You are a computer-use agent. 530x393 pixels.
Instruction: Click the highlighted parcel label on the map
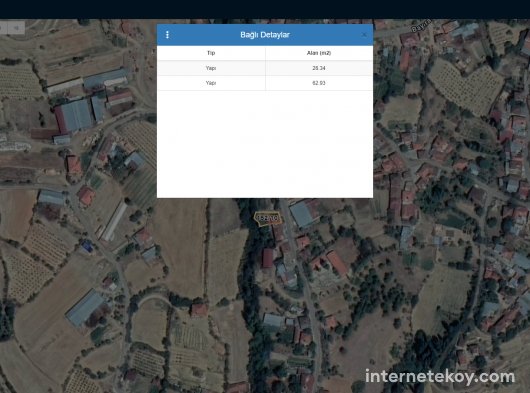268,218
